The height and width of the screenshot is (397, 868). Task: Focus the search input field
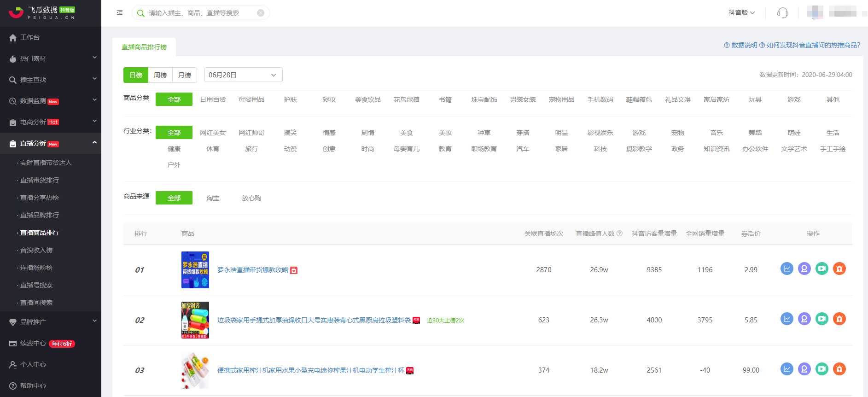click(x=201, y=13)
